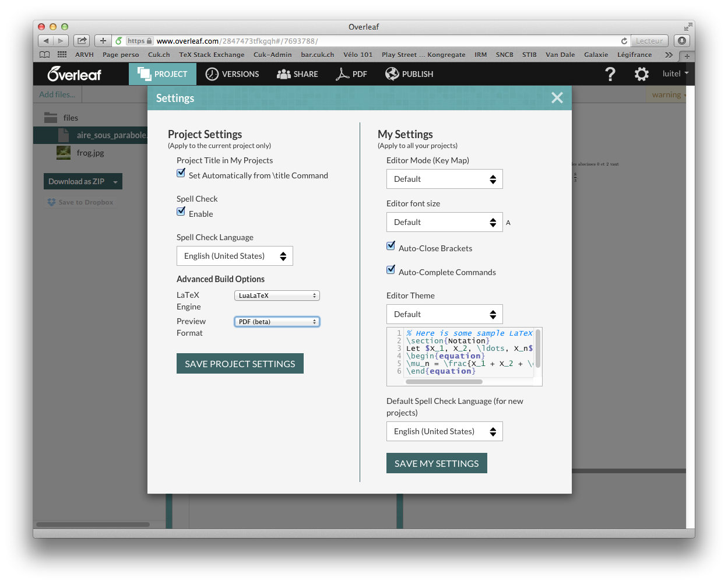Open LaTeX Engine LuaLaTeX dropdown
Screen dimensions: 728x584
coord(277,295)
